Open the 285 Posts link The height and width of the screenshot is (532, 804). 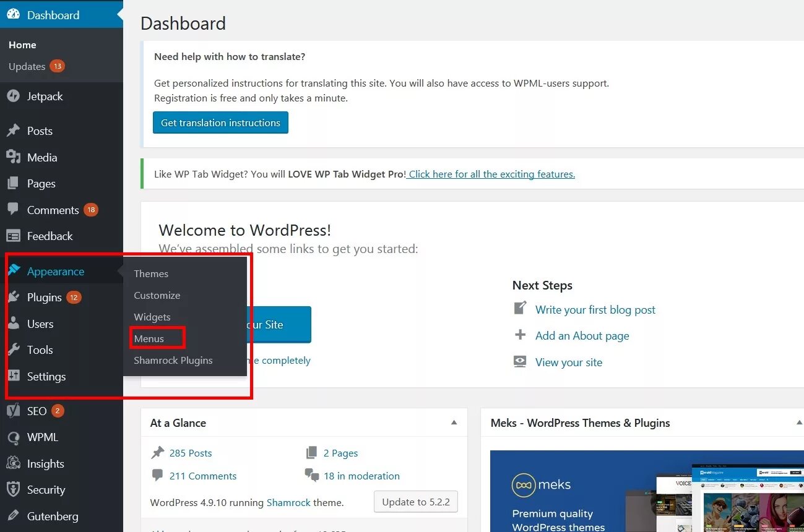[x=191, y=453]
